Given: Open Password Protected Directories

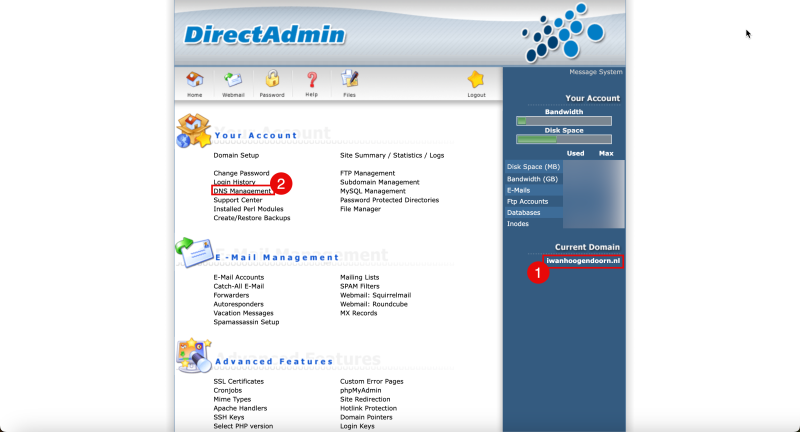Looking at the screenshot, I should [389, 200].
